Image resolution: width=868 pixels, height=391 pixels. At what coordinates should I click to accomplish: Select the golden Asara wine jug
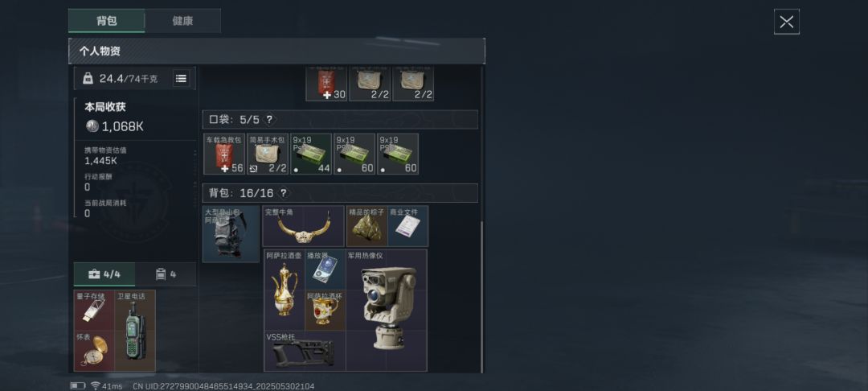(x=285, y=290)
